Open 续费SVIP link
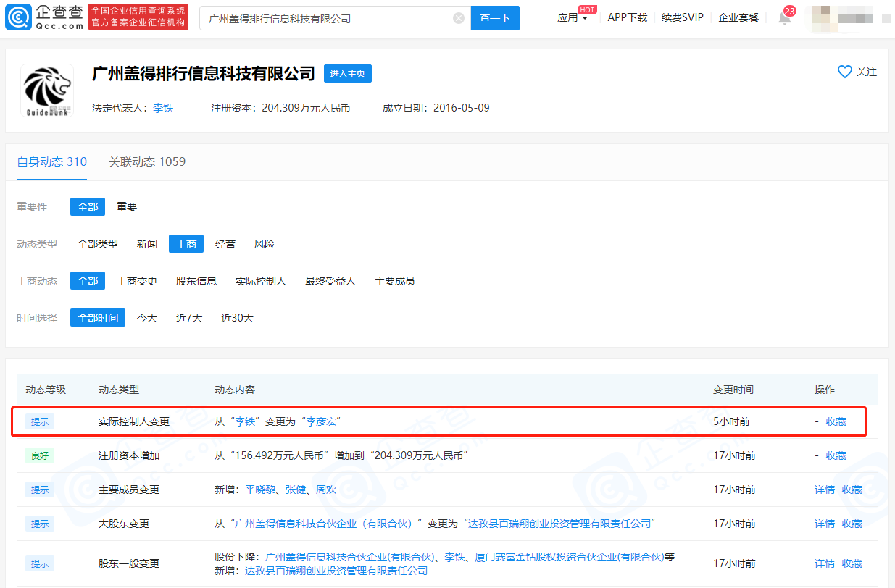The image size is (895, 588). coord(683,17)
